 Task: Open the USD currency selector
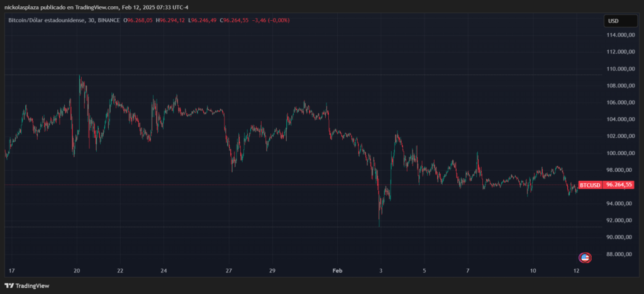pyautogui.click(x=613, y=21)
